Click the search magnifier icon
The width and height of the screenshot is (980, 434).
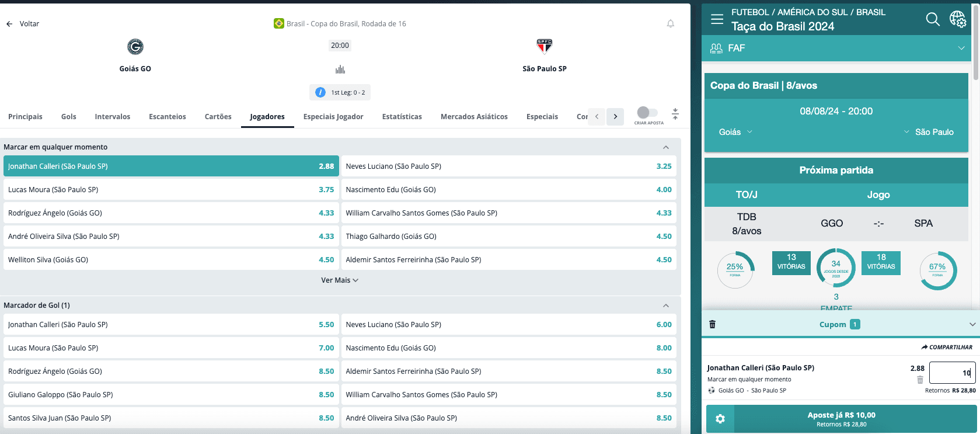pyautogui.click(x=933, y=19)
